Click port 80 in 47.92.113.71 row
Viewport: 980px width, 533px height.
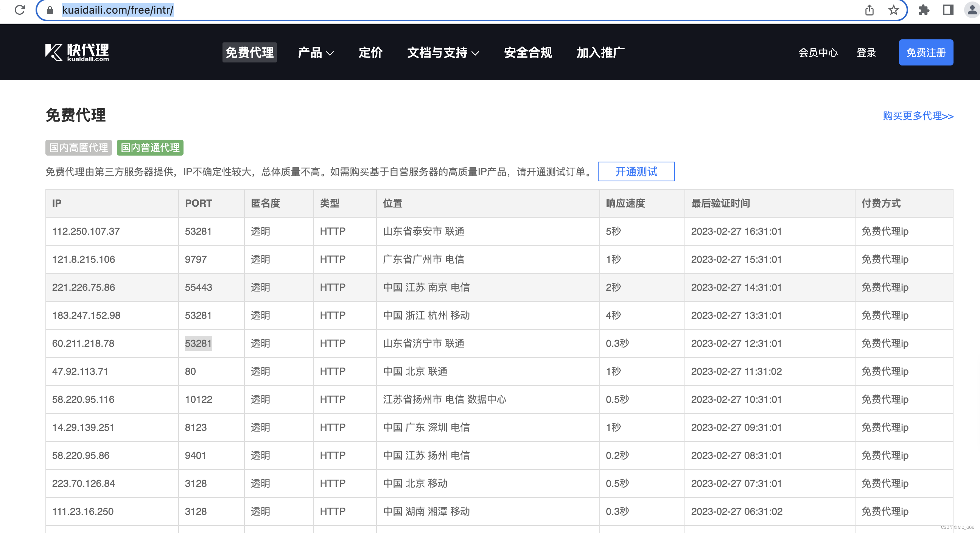click(190, 372)
